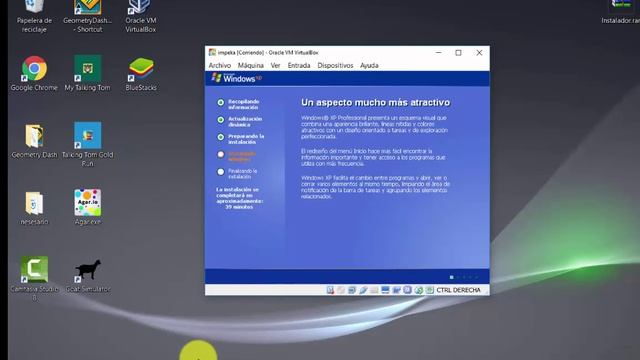Viewport: 640px width, 360px height.
Task: Select the Goat Simulator desktop shortcut
Action: click(88, 276)
